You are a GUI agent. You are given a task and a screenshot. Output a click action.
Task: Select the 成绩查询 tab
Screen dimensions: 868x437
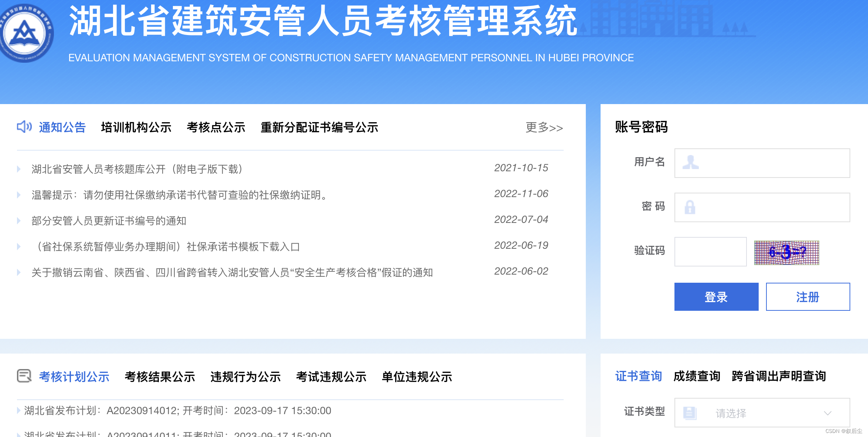pyautogui.click(x=697, y=376)
